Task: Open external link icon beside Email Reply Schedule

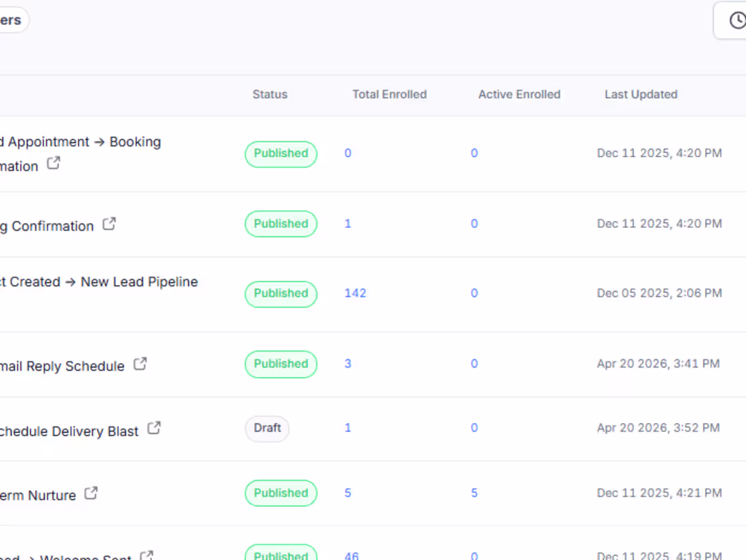Action: tap(140, 364)
